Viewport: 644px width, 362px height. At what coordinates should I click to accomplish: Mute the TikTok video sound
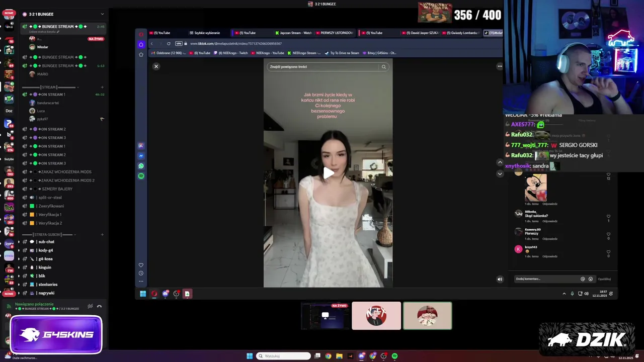[500, 279]
